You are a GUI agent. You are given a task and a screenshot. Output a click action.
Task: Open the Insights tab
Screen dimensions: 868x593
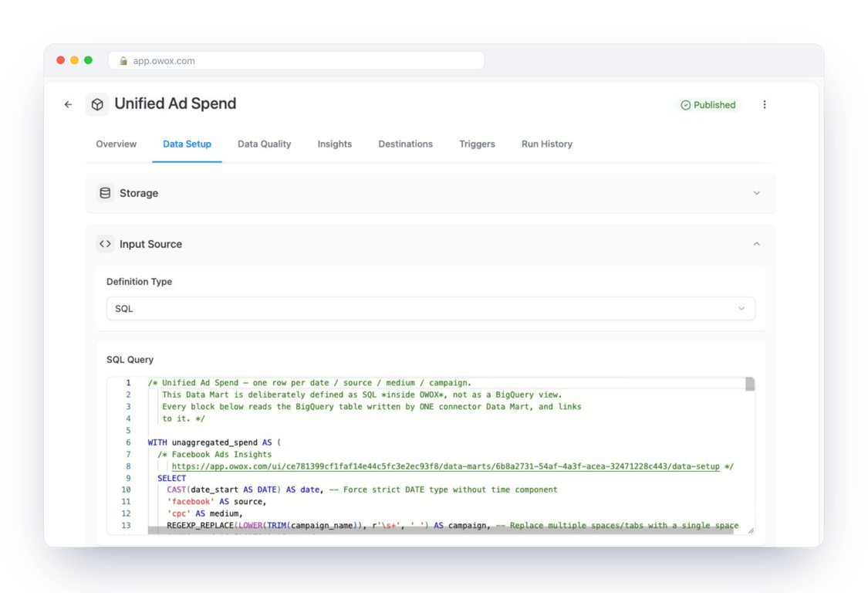click(x=334, y=144)
